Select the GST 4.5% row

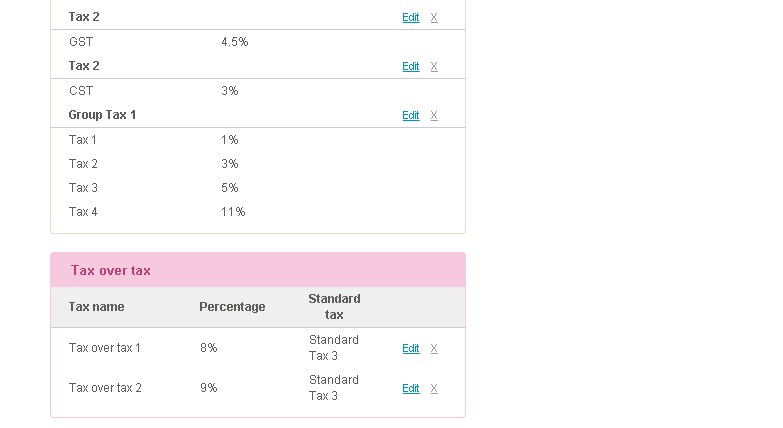258,42
